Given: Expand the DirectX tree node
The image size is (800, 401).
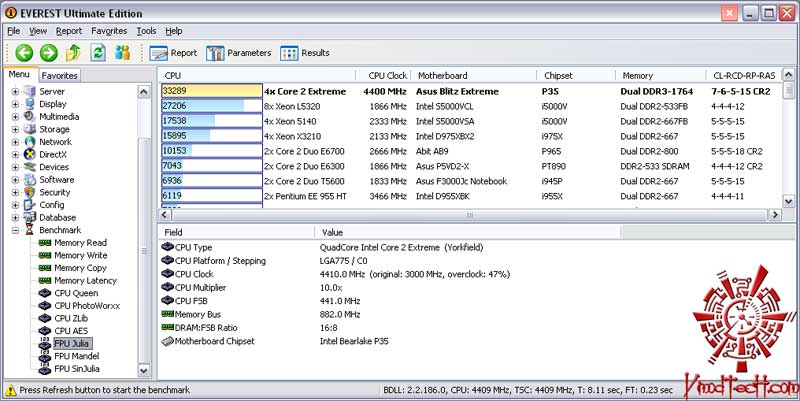Looking at the screenshot, I should [15, 155].
